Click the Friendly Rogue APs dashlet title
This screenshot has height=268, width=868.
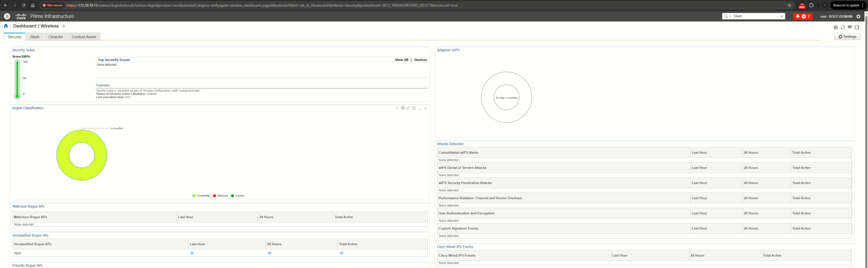pyautogui.click(x=27, y=265)
